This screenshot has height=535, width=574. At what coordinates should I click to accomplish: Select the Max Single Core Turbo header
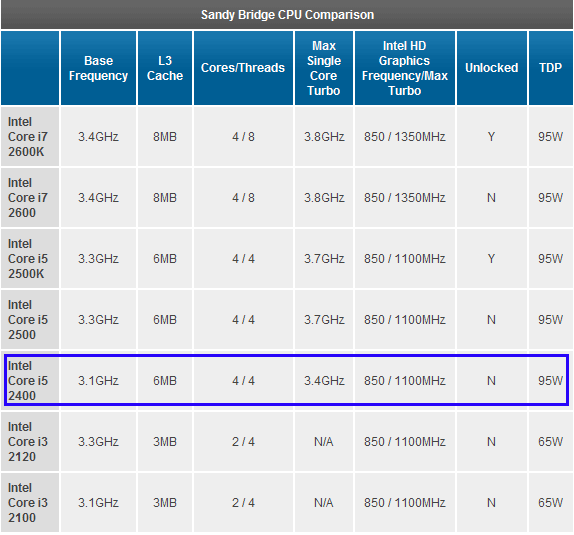click(324, 68)
